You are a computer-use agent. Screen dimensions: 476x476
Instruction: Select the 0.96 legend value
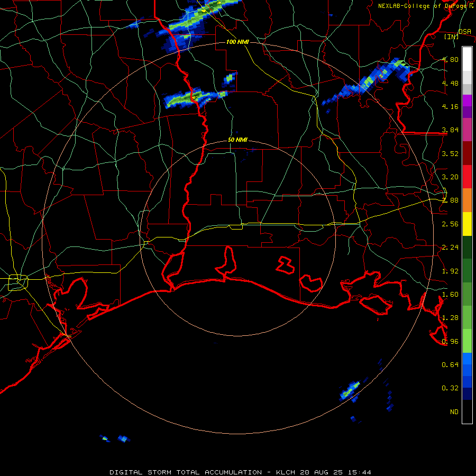click(450, 342)
